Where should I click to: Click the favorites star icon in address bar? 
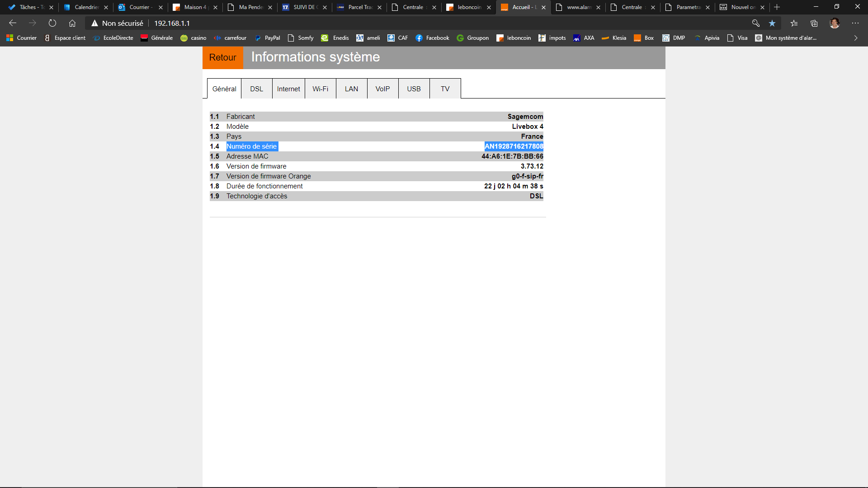point(772,23)
